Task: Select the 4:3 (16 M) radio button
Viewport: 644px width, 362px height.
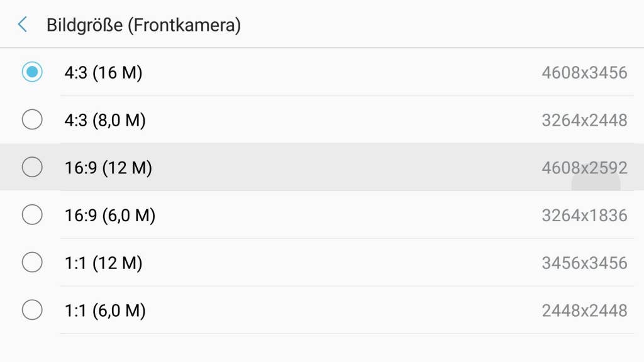Action: pos(32,72)
